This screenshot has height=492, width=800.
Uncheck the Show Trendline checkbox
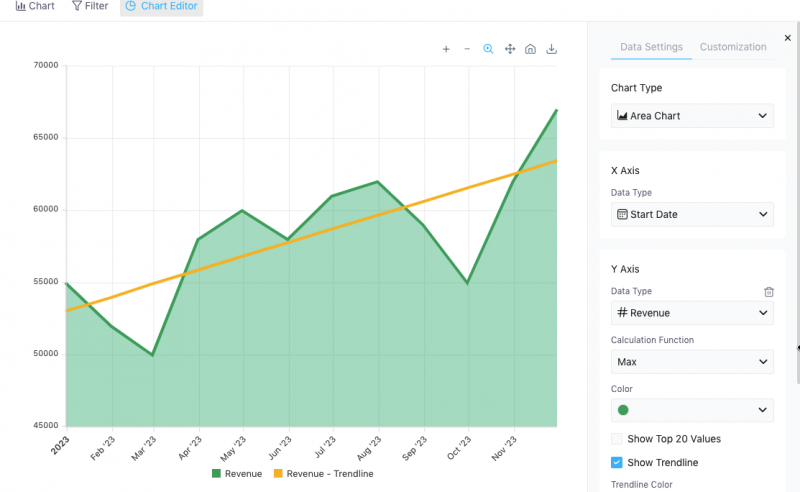tap(617, 462)
